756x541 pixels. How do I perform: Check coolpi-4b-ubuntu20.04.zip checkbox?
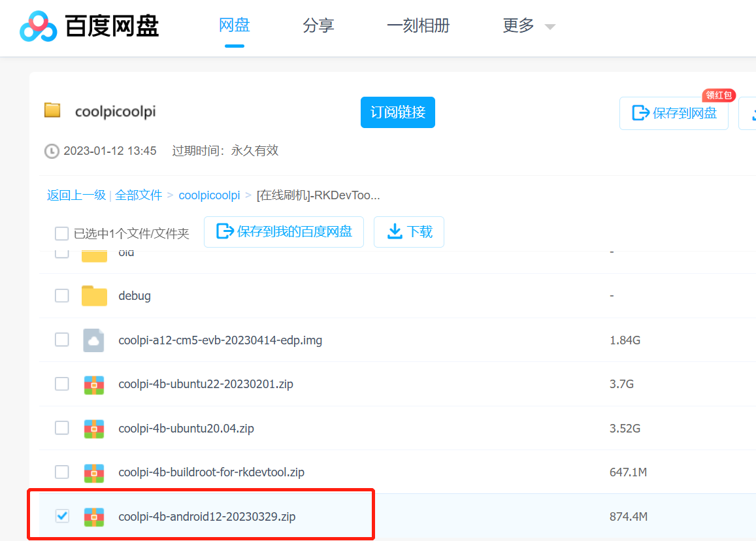(x=61, y=428)
